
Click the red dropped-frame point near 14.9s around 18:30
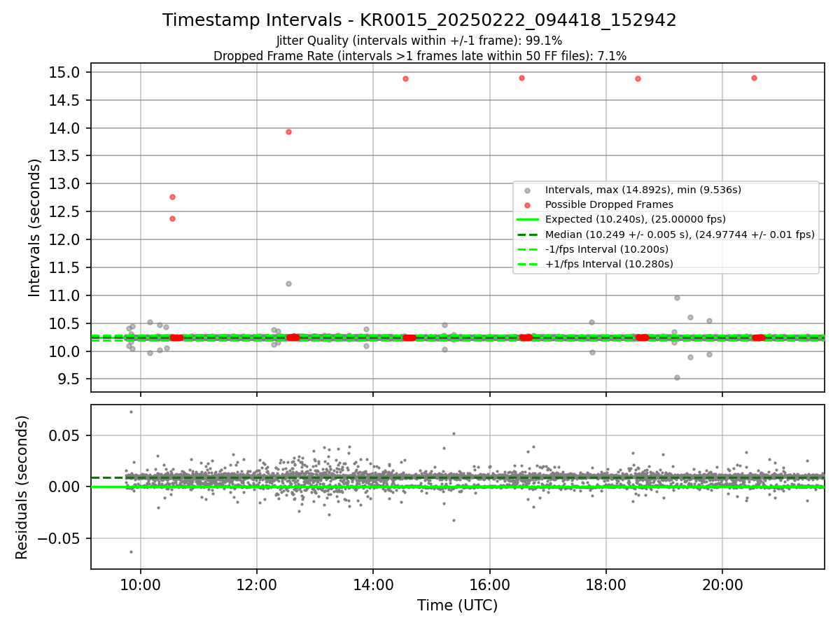(638, 78)
